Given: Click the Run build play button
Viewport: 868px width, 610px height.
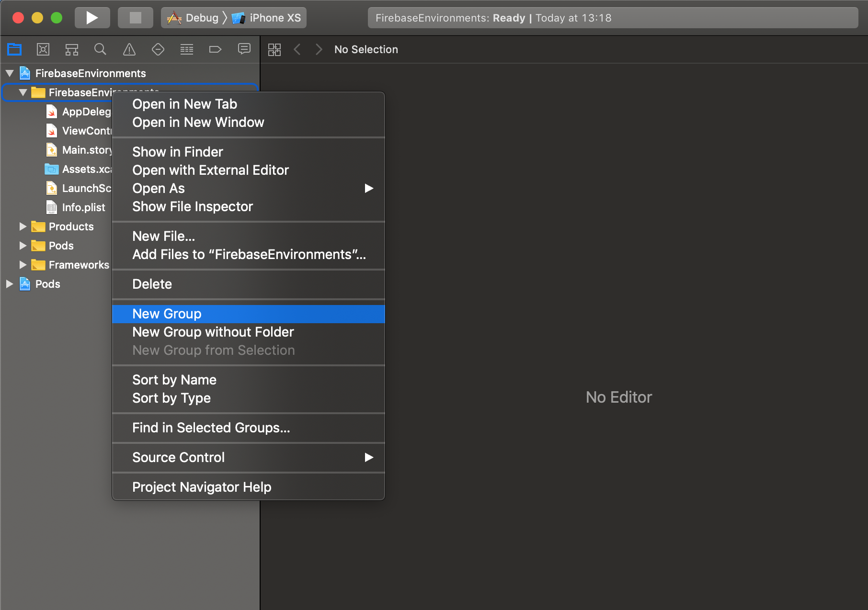Looking at the screenshot, I should [92, 18].
